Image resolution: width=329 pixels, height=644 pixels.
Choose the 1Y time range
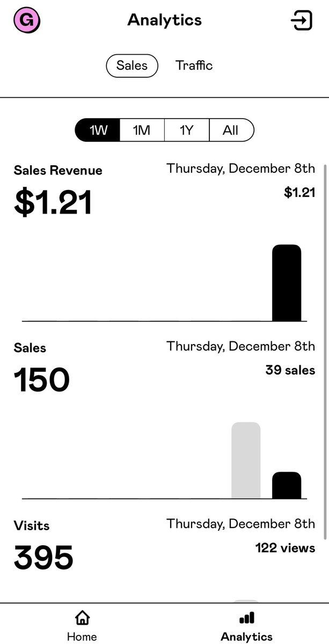click(x=186, y=130)
